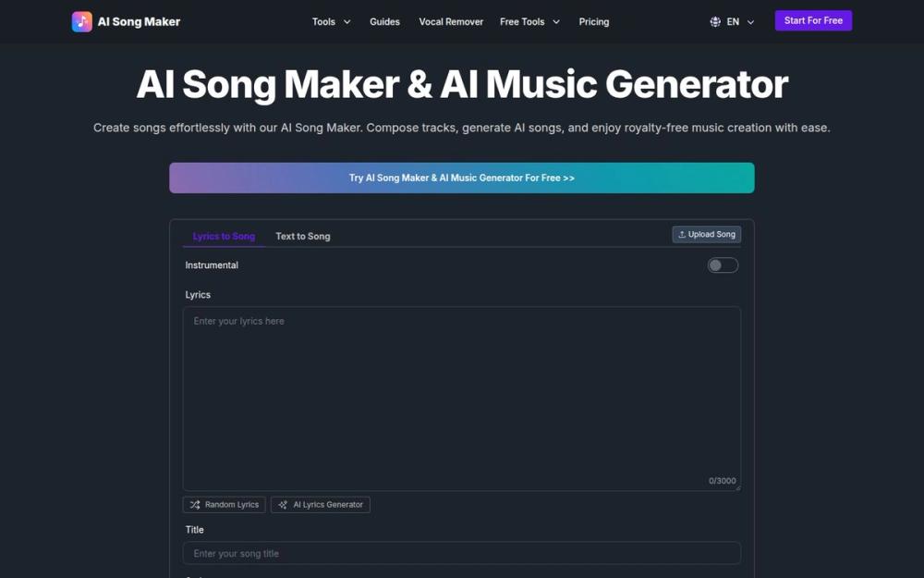Click the AI Lyrics Generator sparkle icon
The width and height of the screenshot is (924, 578).
point(283,504)
